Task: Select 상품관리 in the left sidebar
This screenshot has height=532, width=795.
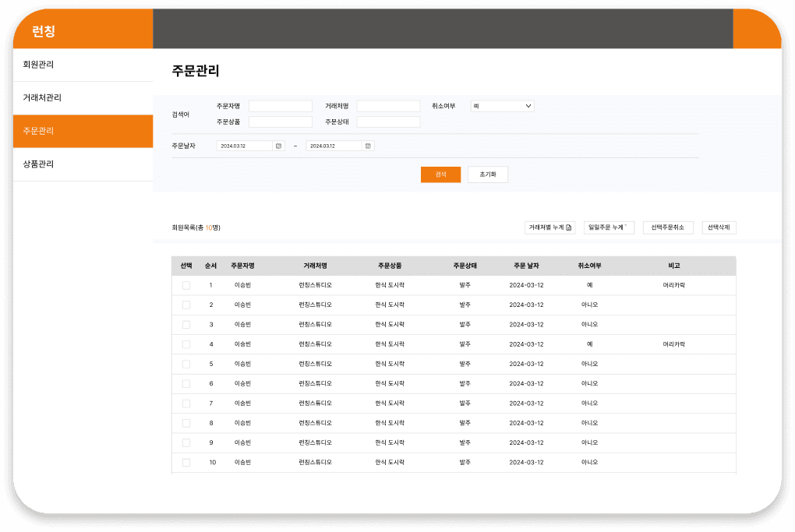Action: pyautogui.click(x=39, y=164)
